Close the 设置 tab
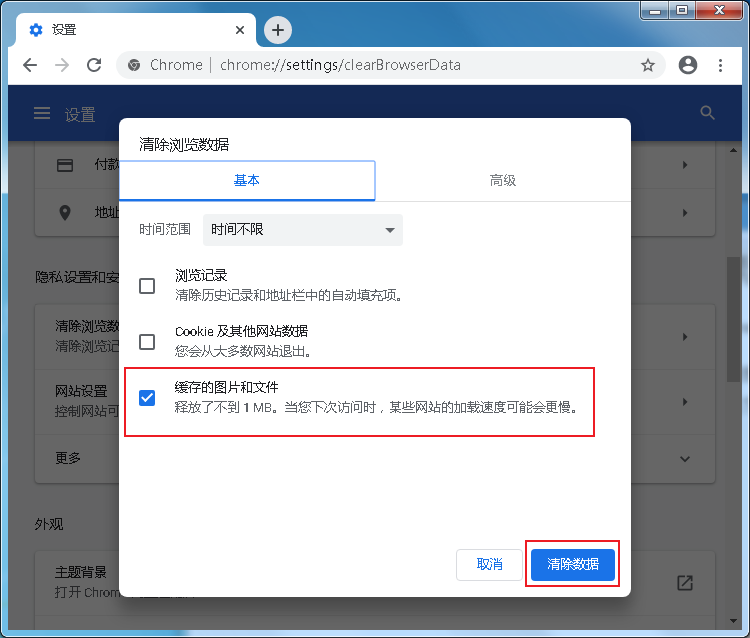 [x=240, y=30]
